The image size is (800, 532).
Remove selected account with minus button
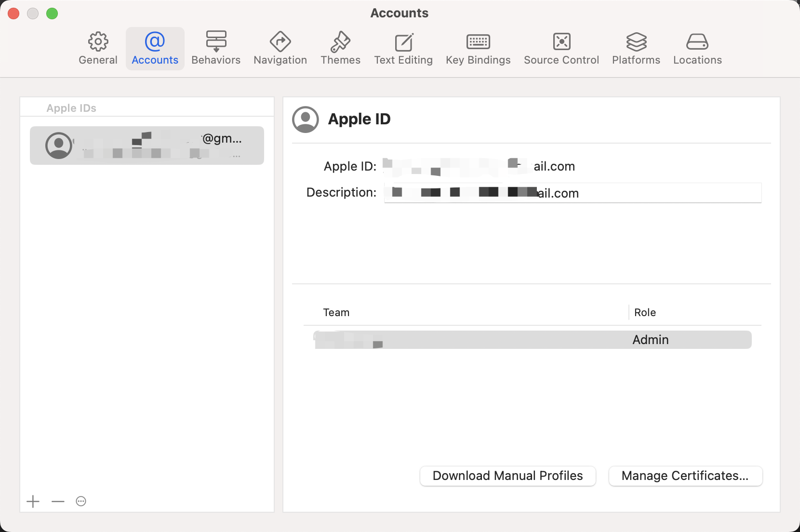(x=58, y=501)
